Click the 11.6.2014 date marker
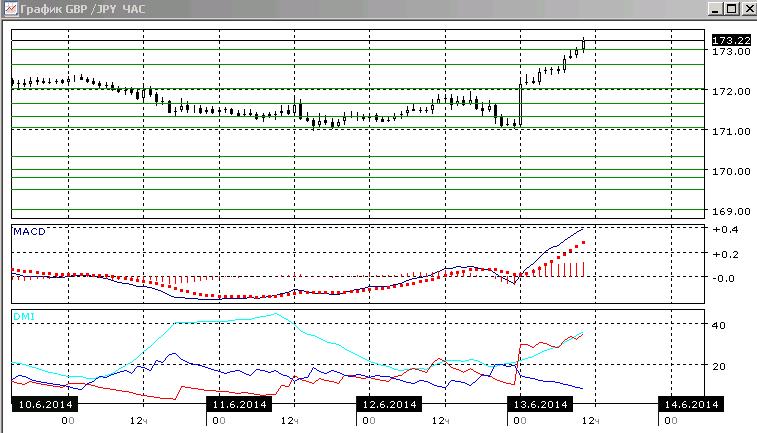757x433 pixels. (x=239, y=405)
